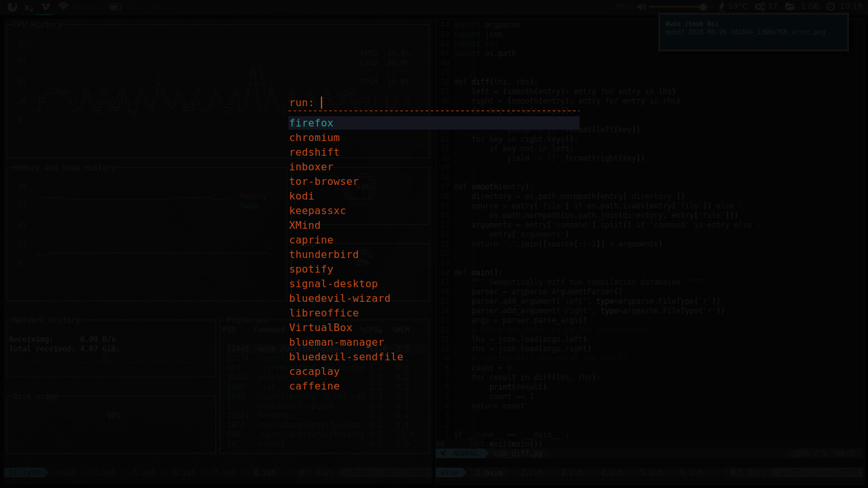The image size is (868, 488).
Task: View the CPU temperature flame icon
Action: [x=721, y=6]
